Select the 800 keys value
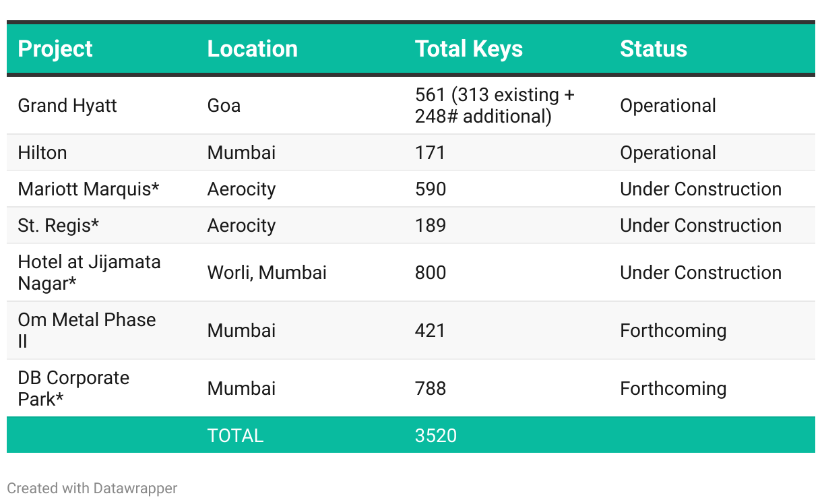The height and width of the screenshot is (504, 822). point(431,272)
